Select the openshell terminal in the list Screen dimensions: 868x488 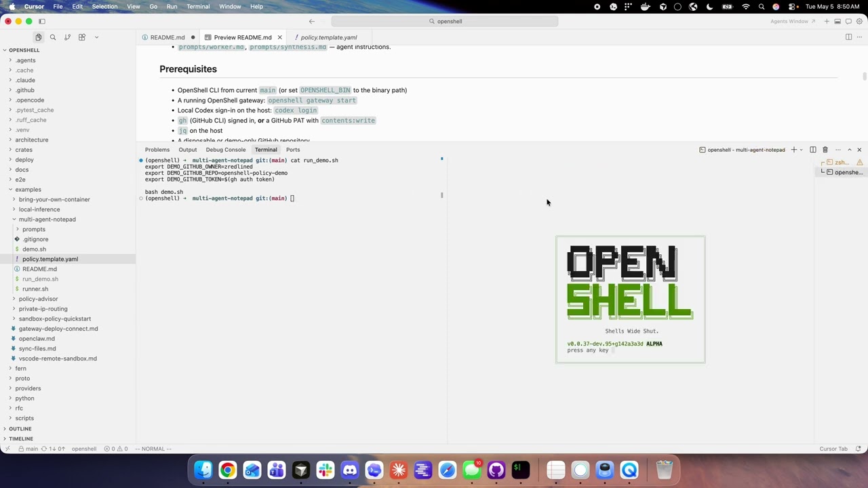841,172
